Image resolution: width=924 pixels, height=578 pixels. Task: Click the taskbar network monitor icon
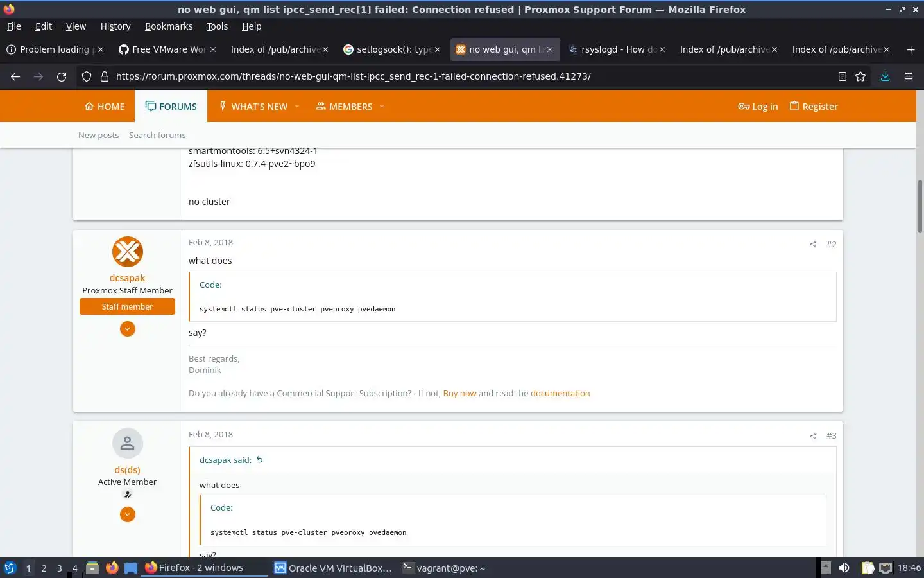pos(886,568)
